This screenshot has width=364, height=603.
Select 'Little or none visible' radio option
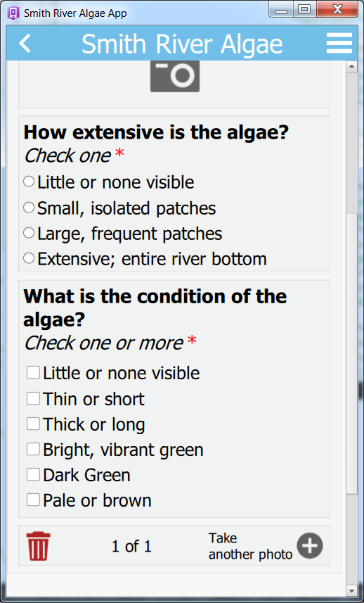(29, 182)
